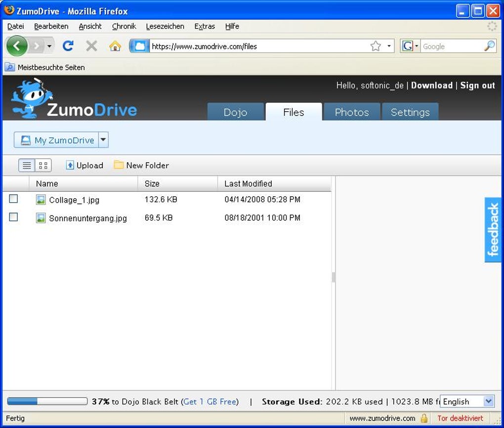Click the Collage_1.jpg image file icon

[x=41, y=200]
